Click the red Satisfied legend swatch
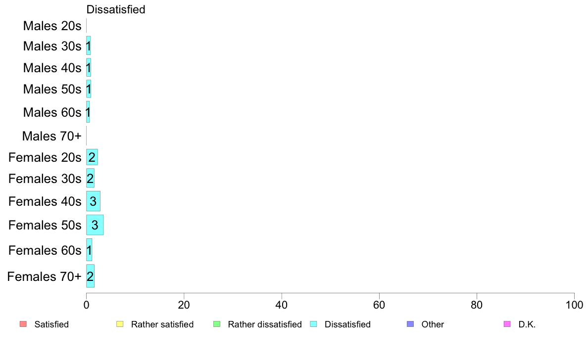The height and width of the screenshot is (364, 588). click(x=23, y=324)
